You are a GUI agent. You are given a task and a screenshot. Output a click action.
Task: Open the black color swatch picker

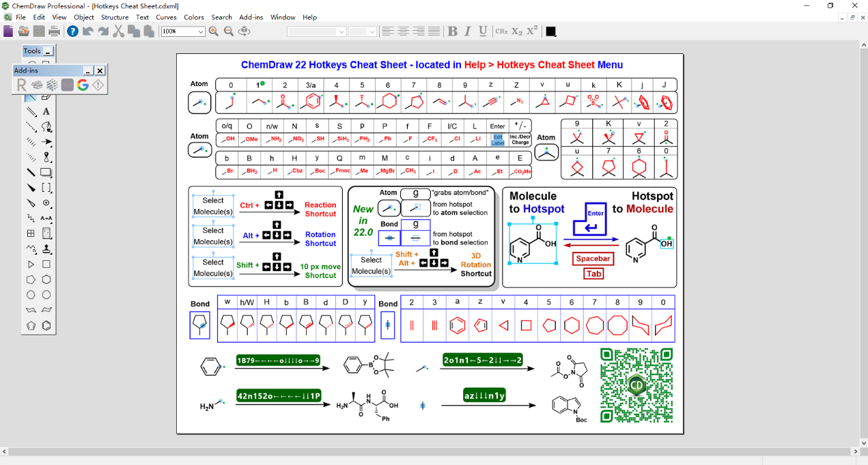[550, 31]
